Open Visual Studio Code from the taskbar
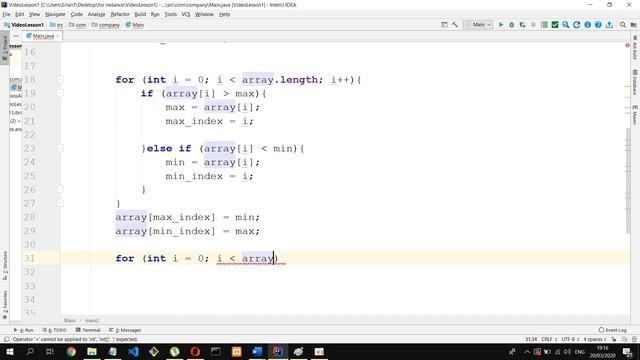 click(x=133, y=351)
